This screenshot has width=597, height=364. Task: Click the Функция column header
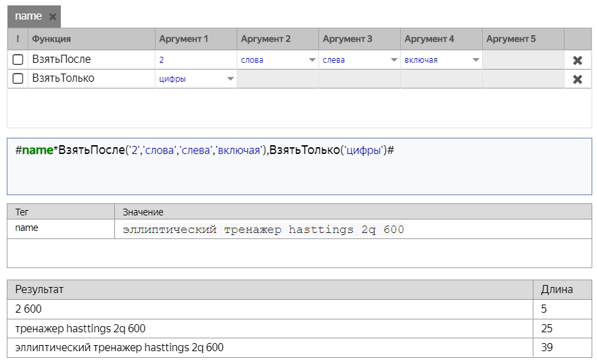(x=91, y=39)
